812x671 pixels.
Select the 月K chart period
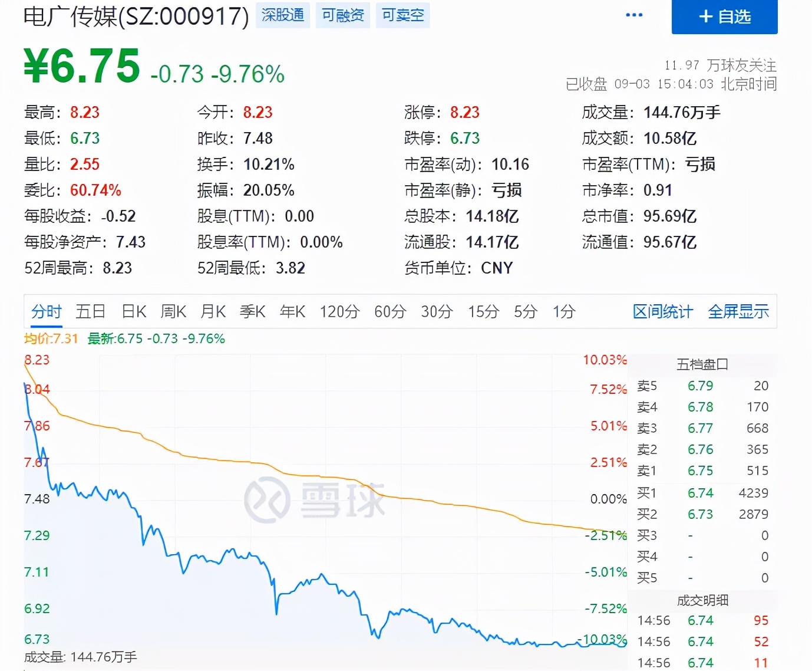coord(212,311)
